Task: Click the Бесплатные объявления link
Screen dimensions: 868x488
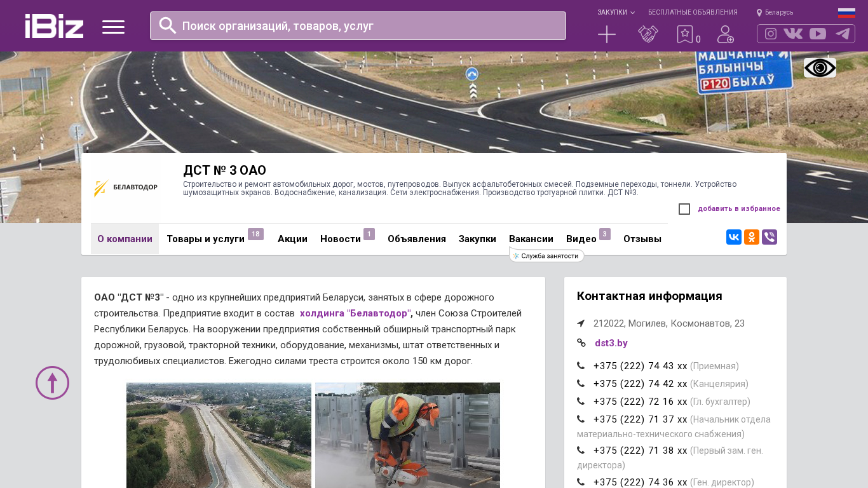Action: point(693,13)
